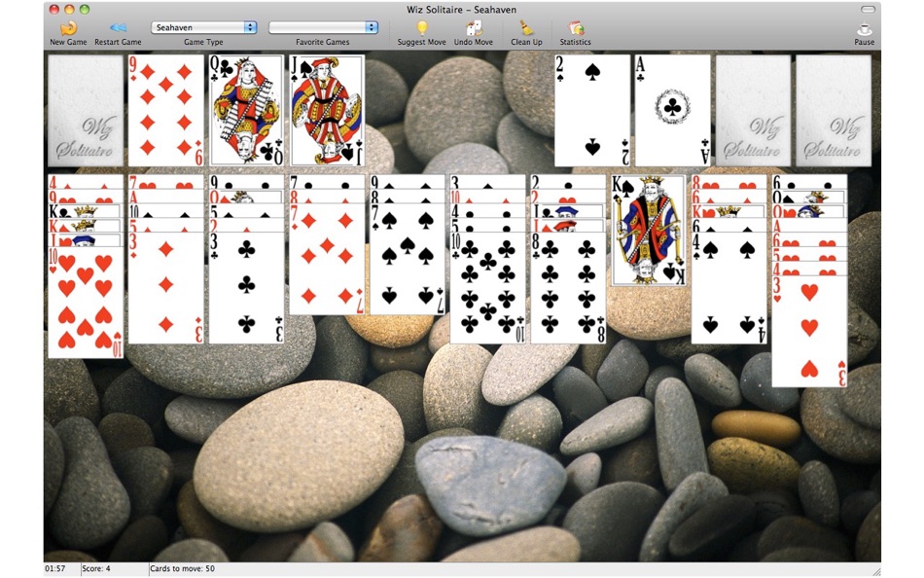This screenshot has width=924, height=578.
Task: Click the Cards to move: 50 status text
Action: click(182, 568)
